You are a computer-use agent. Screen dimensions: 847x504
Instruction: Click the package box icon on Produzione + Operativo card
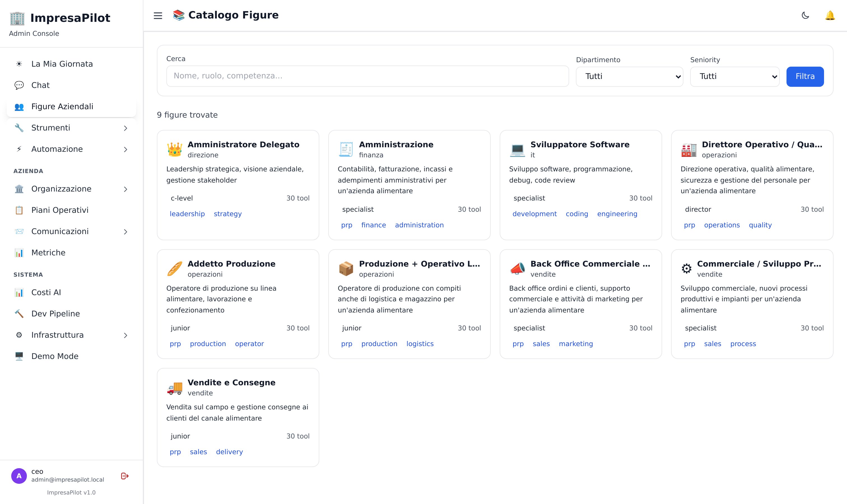pos(346,269)
